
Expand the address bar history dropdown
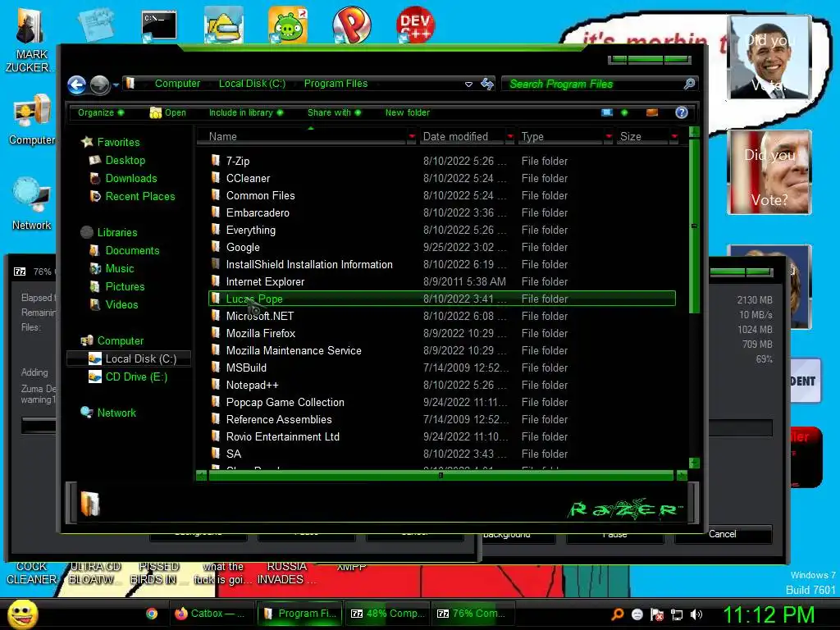(x=468, y=84)
